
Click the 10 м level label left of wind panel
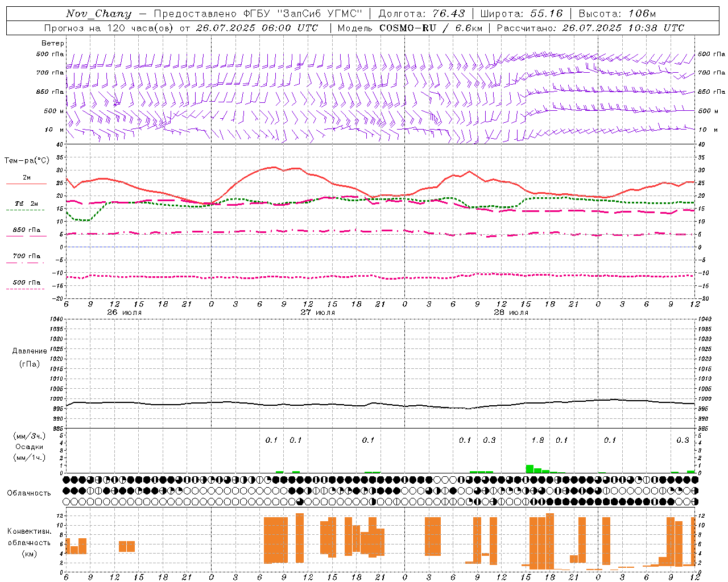point(55,130)
